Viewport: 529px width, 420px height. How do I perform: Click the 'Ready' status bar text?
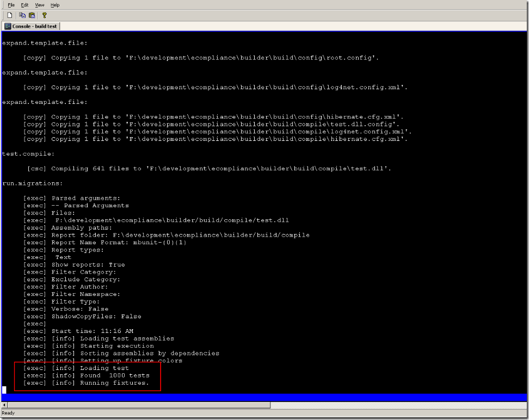tap(8, 413)
